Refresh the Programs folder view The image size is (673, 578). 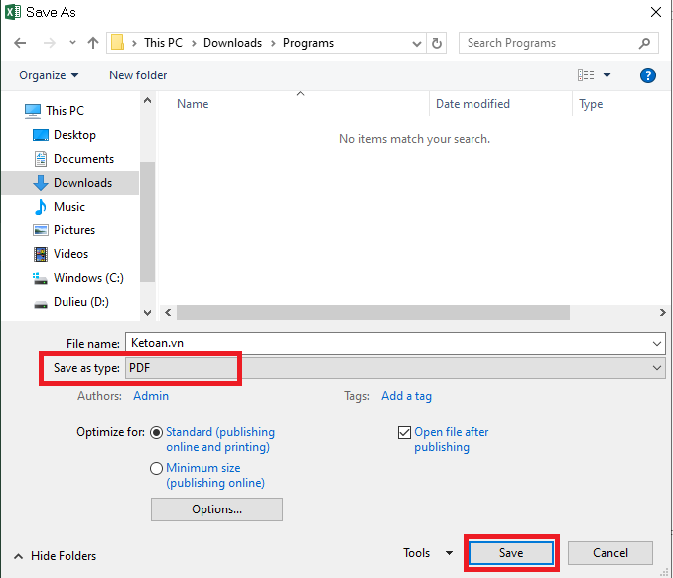pos(436,43)
